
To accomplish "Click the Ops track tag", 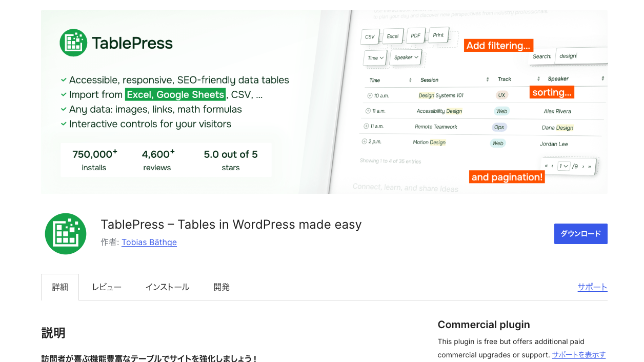I will 499,127.
